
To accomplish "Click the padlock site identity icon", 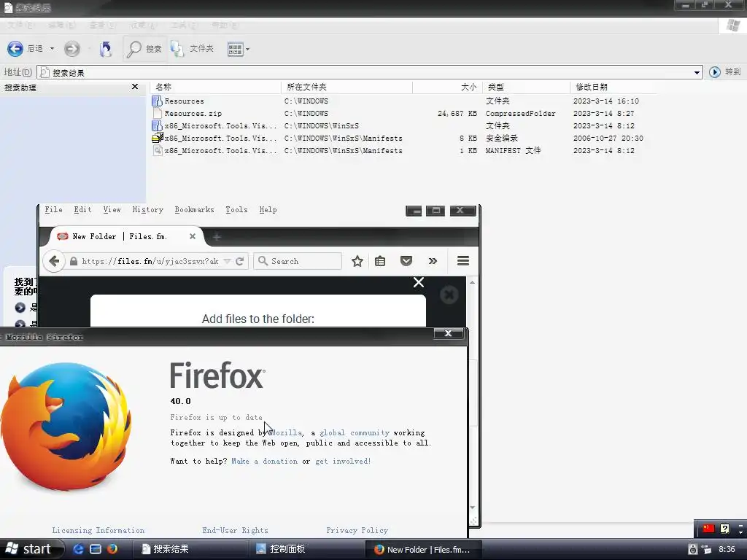I will coord(74,261).
